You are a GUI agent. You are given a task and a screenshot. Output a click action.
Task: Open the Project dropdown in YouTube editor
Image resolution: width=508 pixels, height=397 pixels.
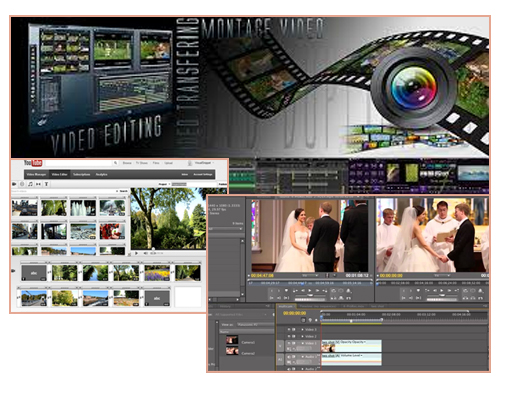(164, 184)
